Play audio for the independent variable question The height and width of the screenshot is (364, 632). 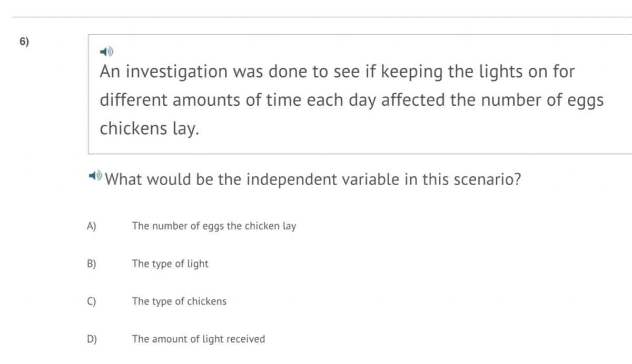click(95, 175)
